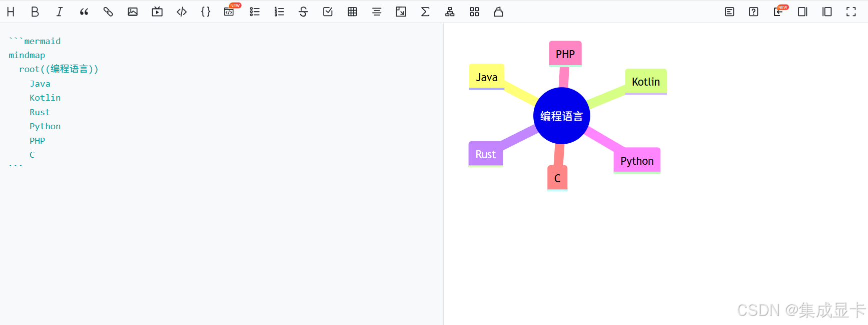This screenshot has height=325, width=868.
Task: Click the stamp-shaped icon in the toolbar
Action: 498,12
